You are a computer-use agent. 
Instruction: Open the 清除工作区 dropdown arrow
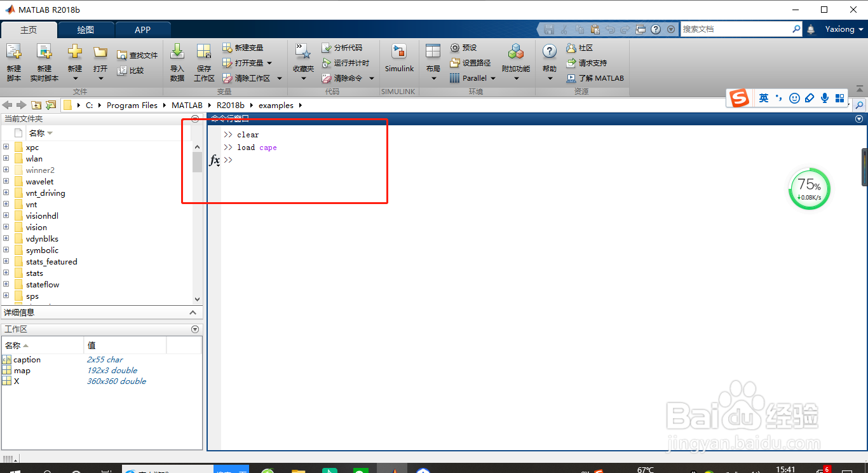coord(280,78)
